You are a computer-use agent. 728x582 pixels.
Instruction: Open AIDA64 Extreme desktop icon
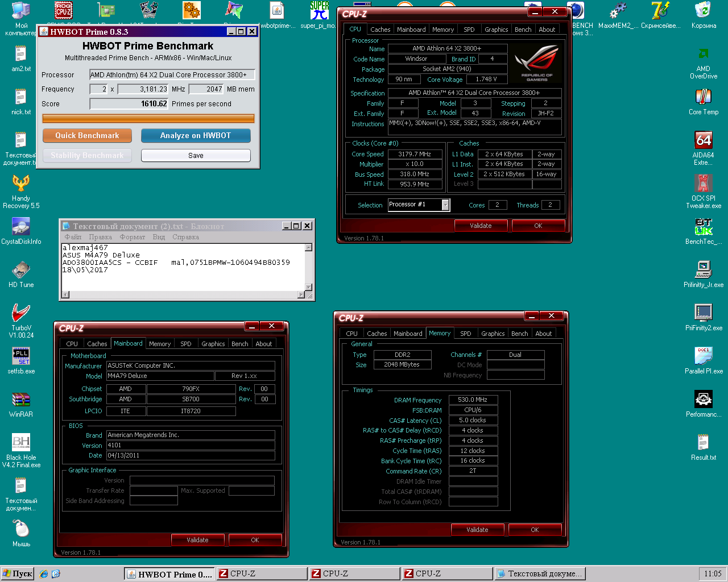pos(704,148)
